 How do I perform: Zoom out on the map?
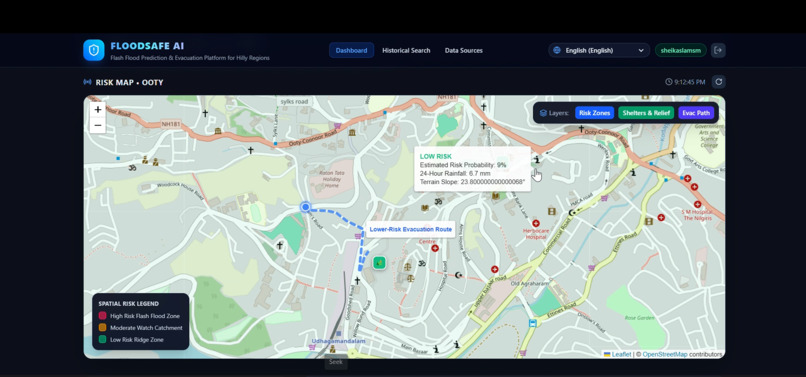coord(98,125)
